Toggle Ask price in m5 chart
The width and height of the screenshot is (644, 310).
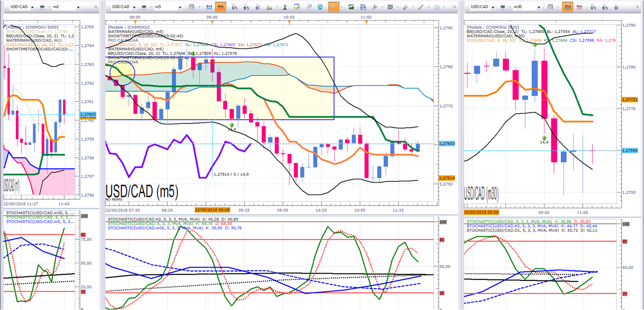point(221,7)
